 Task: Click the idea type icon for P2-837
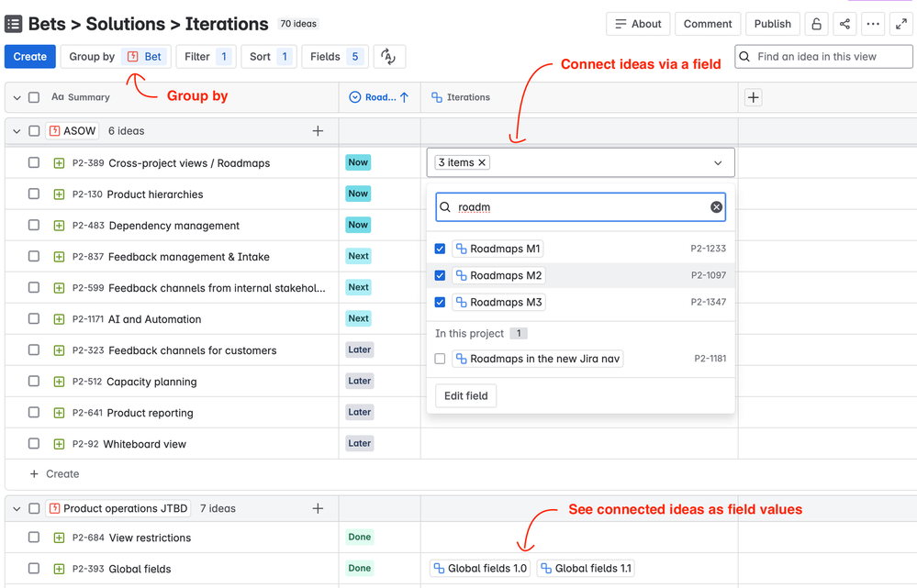click(59, 257)
